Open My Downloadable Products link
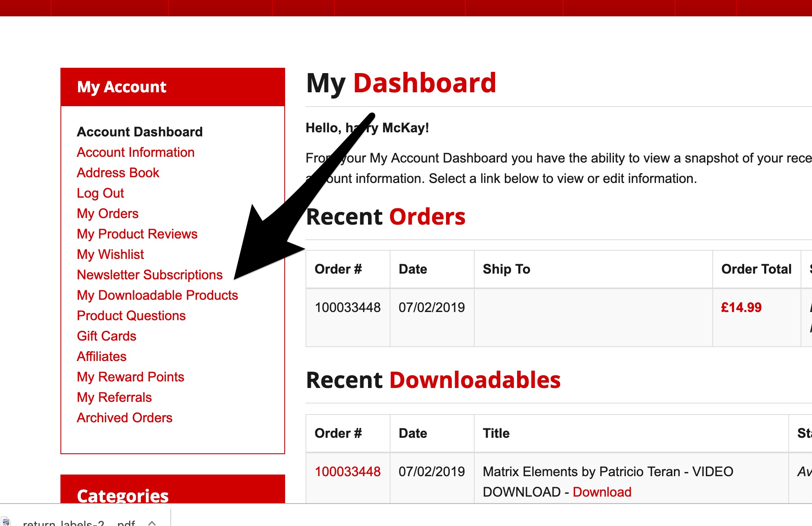 pos(157,295)
